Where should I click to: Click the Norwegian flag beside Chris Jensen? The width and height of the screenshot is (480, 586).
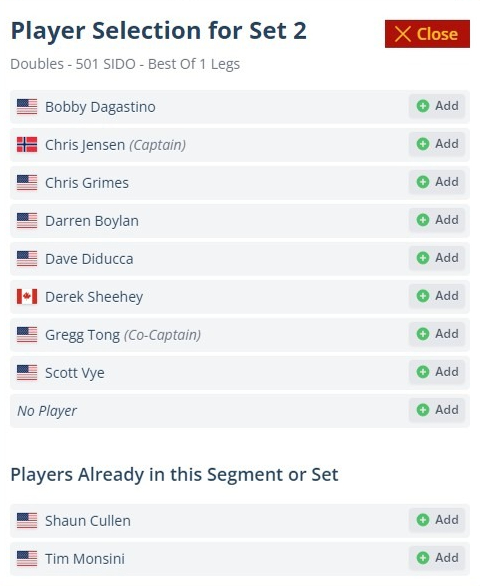27,145
